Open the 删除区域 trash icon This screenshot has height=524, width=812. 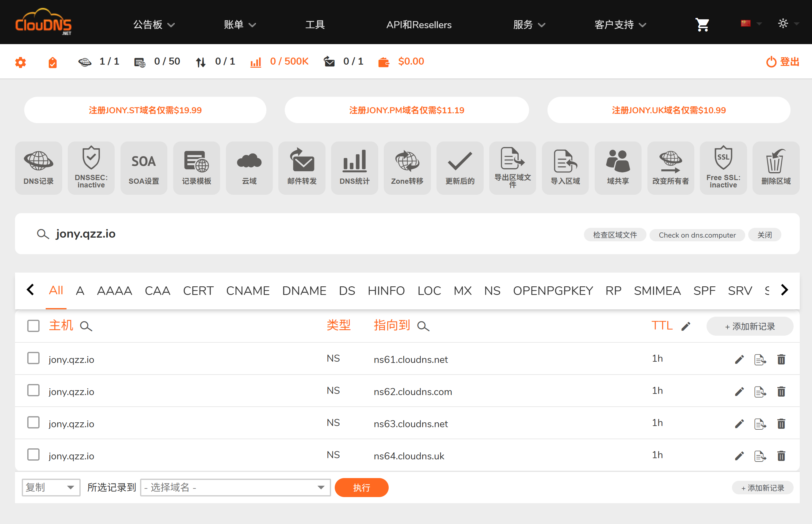tap(775, 168)
